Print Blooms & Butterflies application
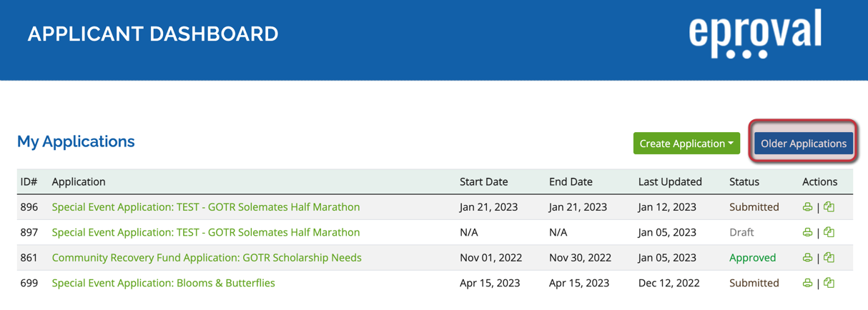Screen dimensions: 868x310 click(807, 283)
